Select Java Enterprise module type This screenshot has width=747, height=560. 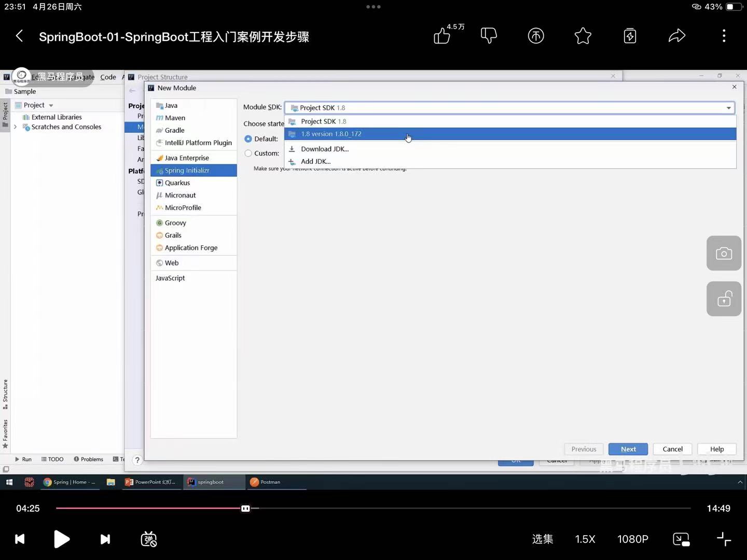tap(193, 158)
